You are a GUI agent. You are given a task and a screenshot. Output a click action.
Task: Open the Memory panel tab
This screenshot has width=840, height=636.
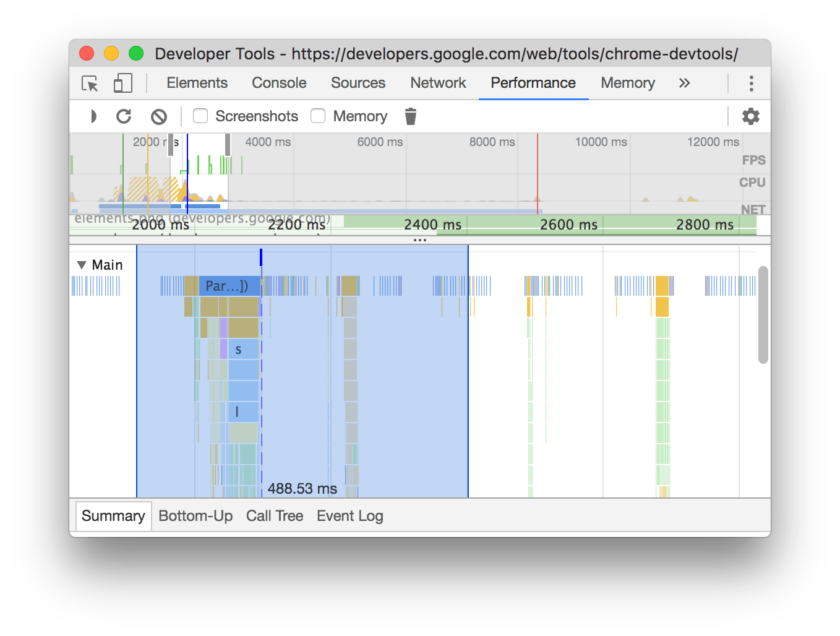(627, 83)
